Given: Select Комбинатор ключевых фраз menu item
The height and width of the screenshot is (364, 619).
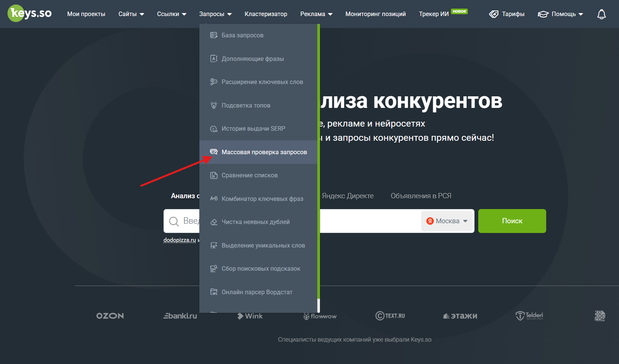Looking at the screenshot, I should point(258,199).
